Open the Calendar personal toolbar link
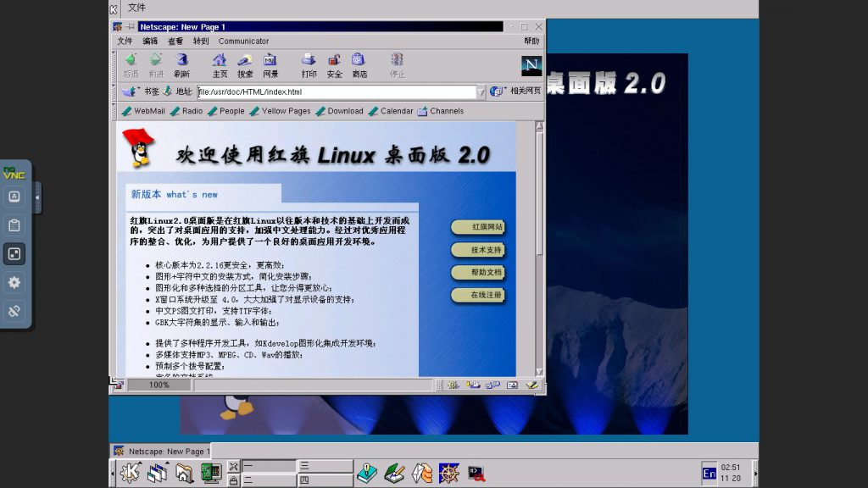 [391, 111]
